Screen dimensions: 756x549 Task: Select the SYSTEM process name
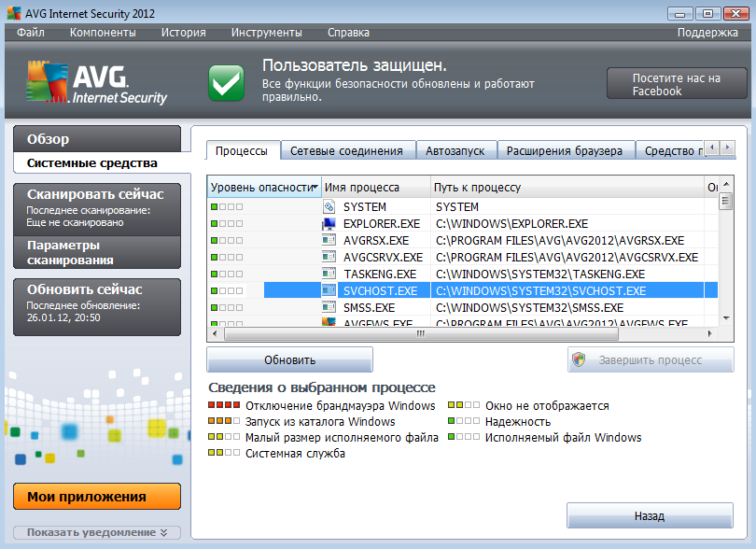tap(365, 207)
